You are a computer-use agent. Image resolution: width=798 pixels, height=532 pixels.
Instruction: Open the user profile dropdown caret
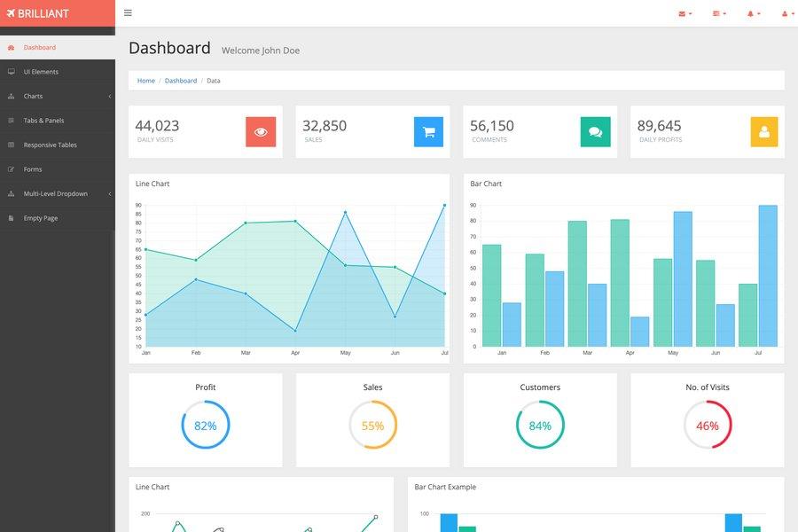click(792, 13)
